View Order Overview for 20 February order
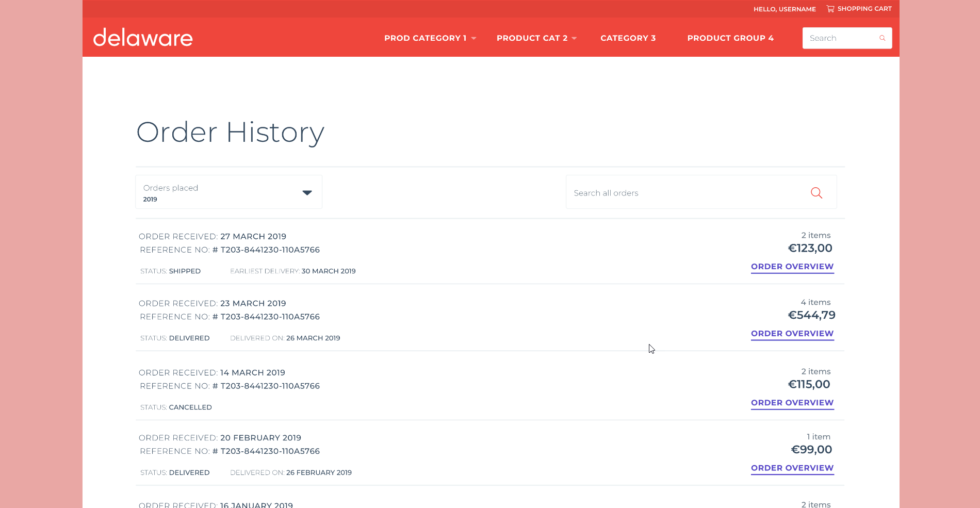Viewport: 980px width, 508px height. [792, 468]
